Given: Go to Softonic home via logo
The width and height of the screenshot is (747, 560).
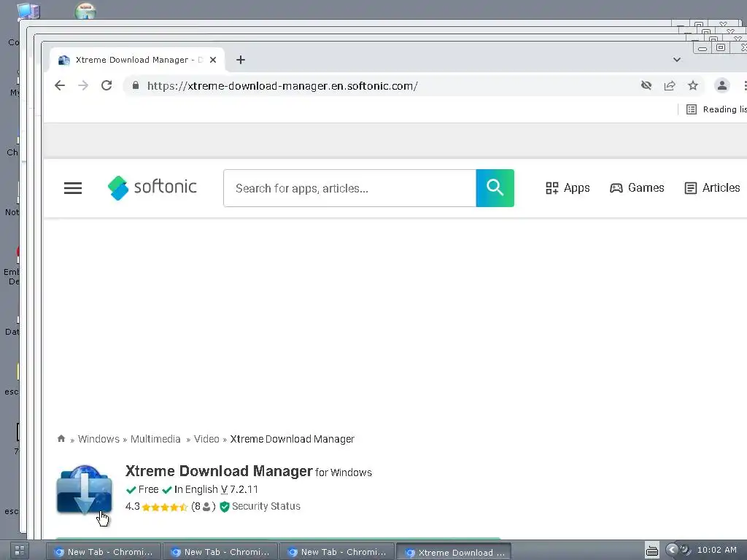Looking at the screenshot, I should coord(152,187).
